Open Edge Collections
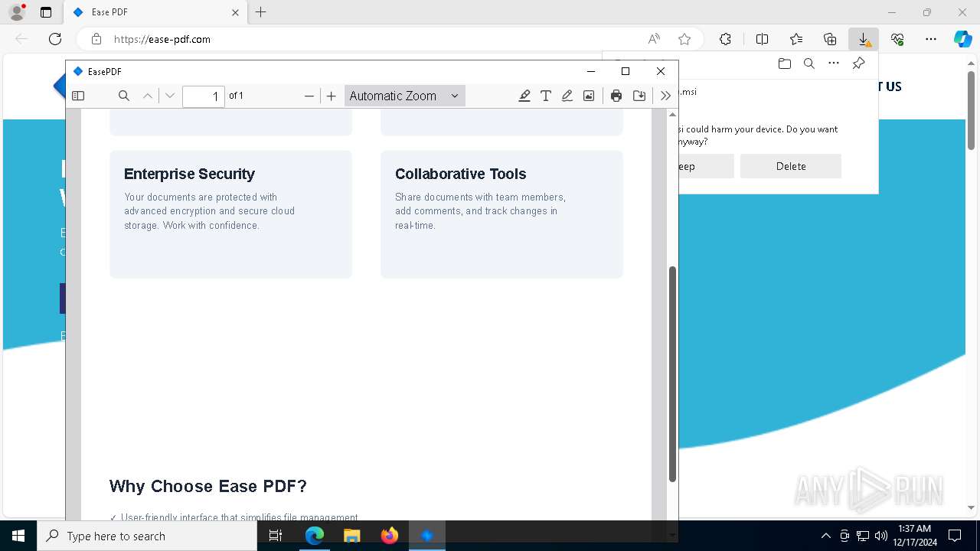 tap(830, 39)
